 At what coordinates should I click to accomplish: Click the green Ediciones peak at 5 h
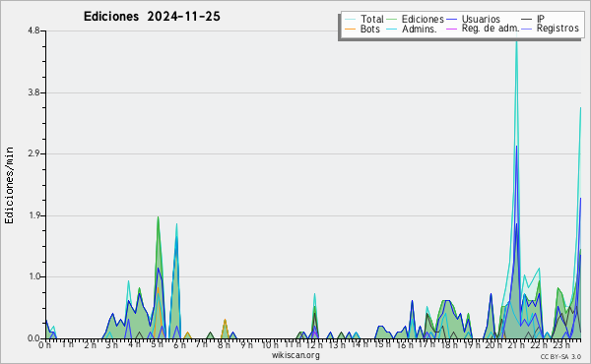[x=158, y=217]
